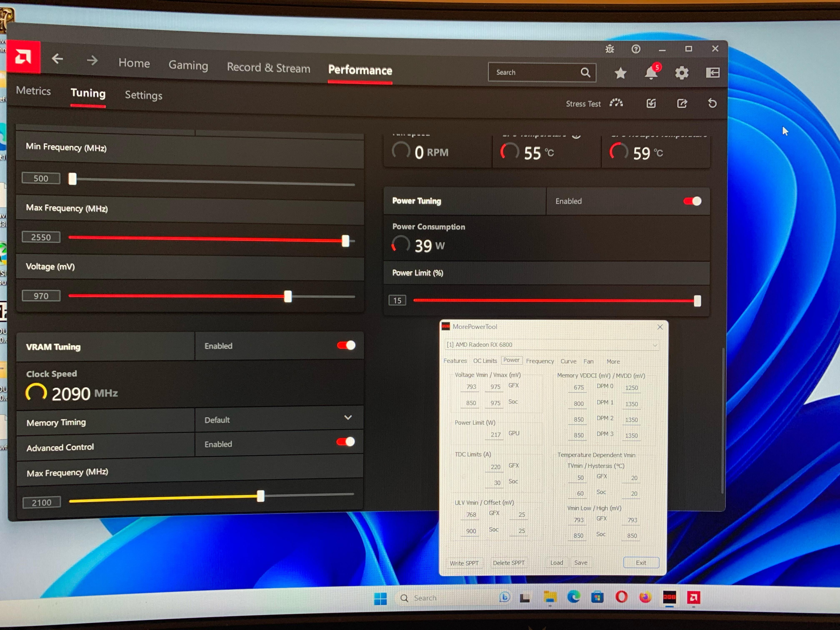Click the Min Frequency slider handle
840x630 pixels.
[x=72, y=179]
